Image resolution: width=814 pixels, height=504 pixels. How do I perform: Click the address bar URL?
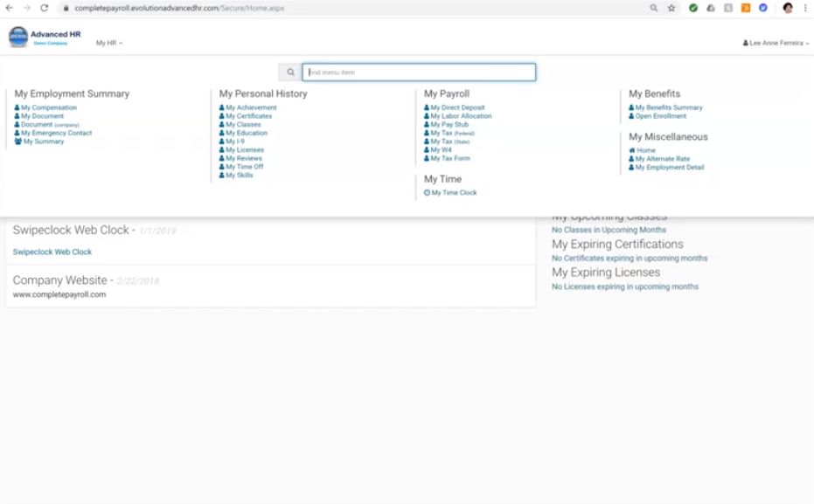point(179,8)
